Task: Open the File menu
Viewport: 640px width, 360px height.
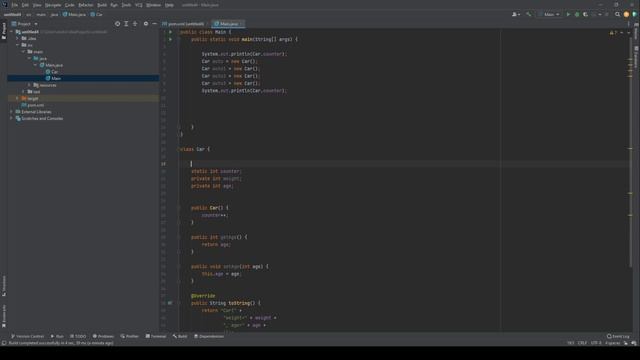Action: 15,5
